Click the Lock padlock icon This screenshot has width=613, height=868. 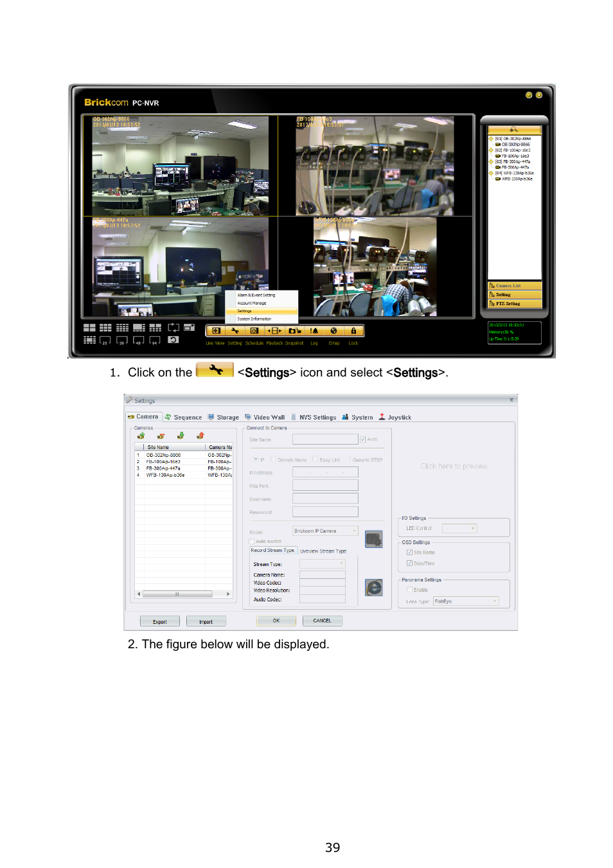pos(353,331)
